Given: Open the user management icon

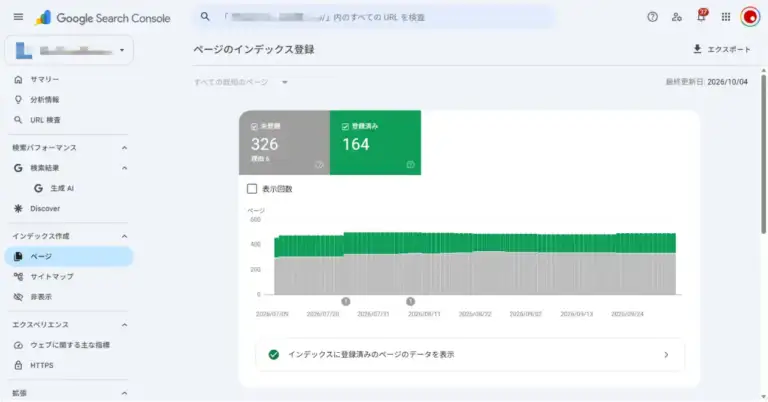Looking at the screenshot, I should click(x=677, y=17).
